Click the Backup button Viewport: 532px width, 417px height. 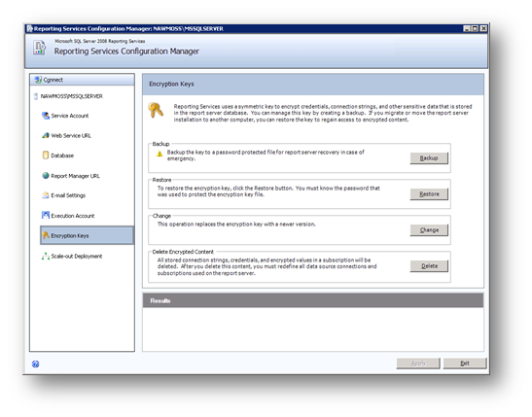(429, 158)
